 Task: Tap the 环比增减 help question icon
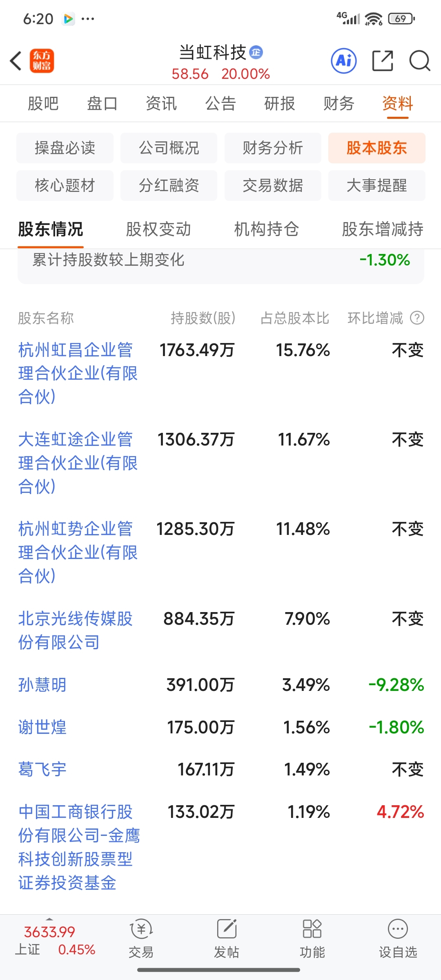pyautogui.click(x=417, y=318)
